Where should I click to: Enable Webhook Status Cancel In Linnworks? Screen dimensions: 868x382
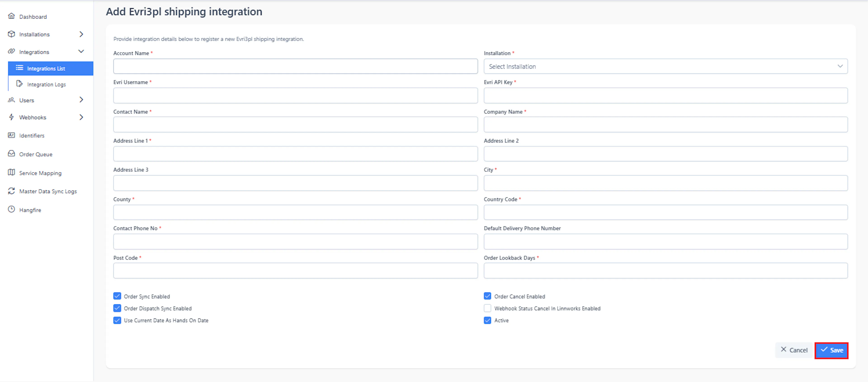488,308
